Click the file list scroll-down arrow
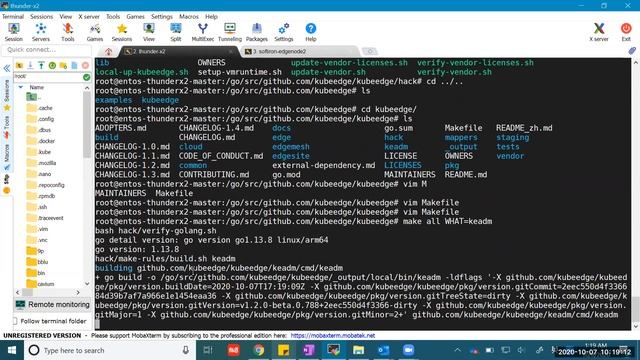Image resolution: width=640 pixels, height=360 pixels. [87, 284]
